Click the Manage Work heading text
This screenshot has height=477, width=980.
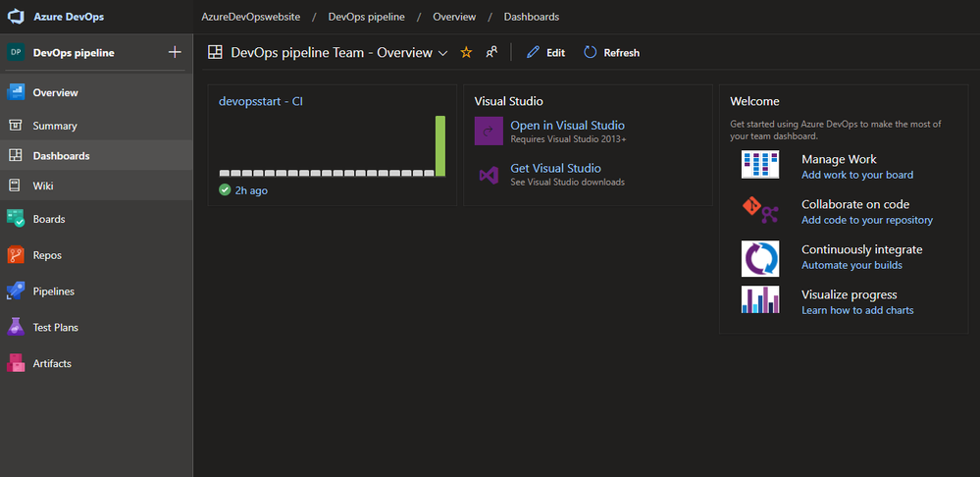coord(839,159)
